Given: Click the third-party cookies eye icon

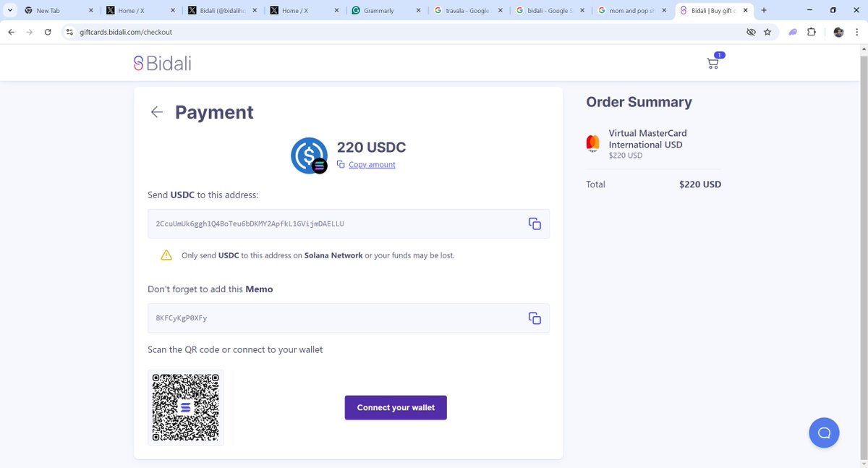Looking at the screenshot, I should [751, 32].
